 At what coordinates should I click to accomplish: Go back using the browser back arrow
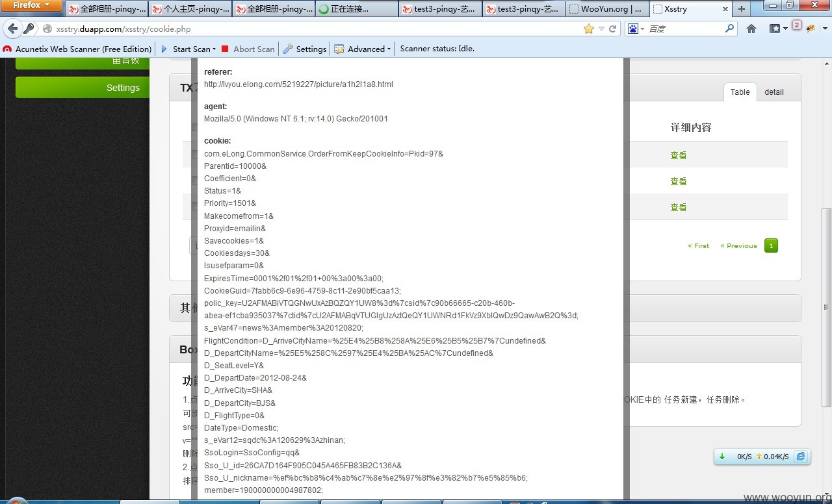pos(12,29)
